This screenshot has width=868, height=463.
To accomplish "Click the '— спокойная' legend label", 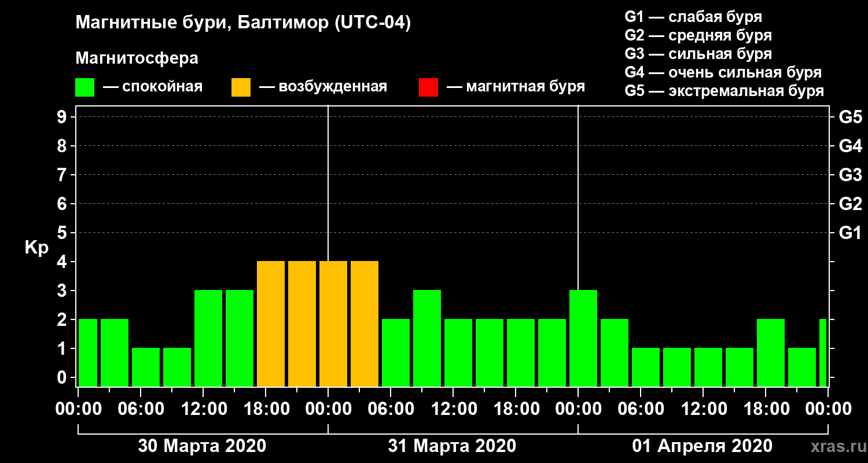I will [x=153, y=87].
